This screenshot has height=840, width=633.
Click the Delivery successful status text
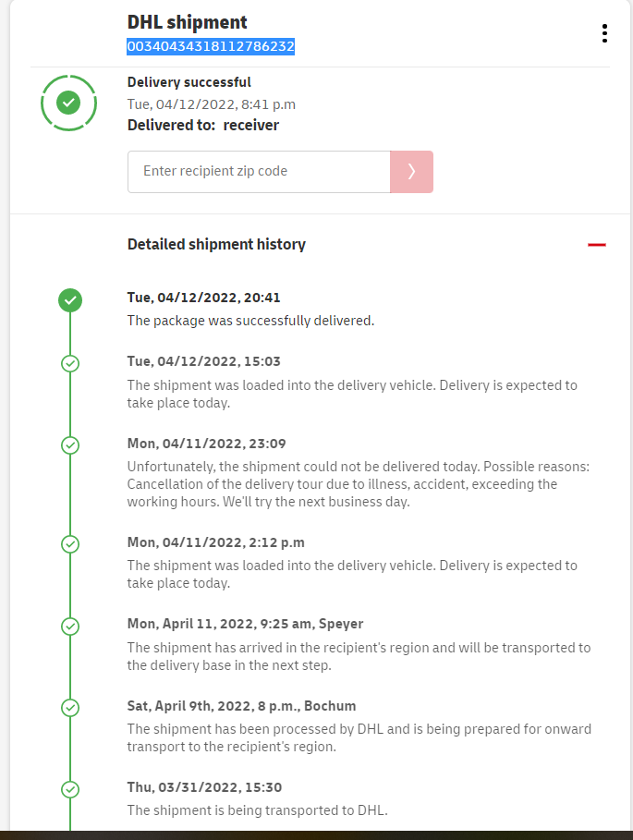[189, 82]
